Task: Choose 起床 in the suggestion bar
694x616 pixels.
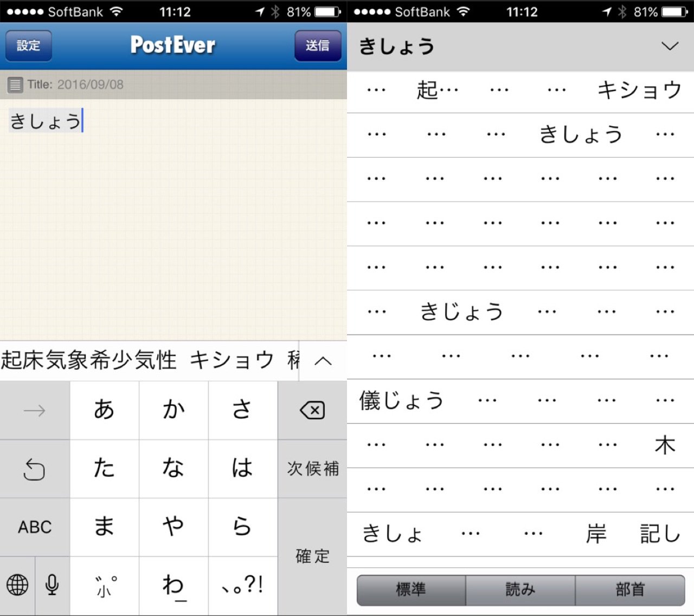Action: [23, 360]
